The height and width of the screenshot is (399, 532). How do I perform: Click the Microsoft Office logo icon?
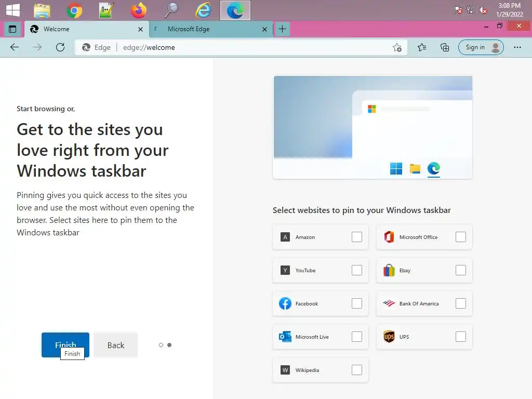point(389,237)
